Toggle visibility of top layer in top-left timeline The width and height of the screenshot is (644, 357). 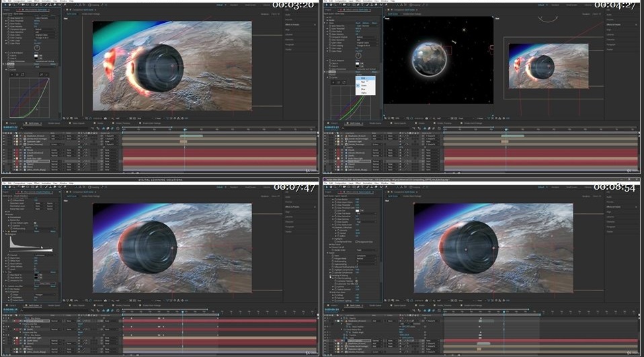tap(4, 135)
